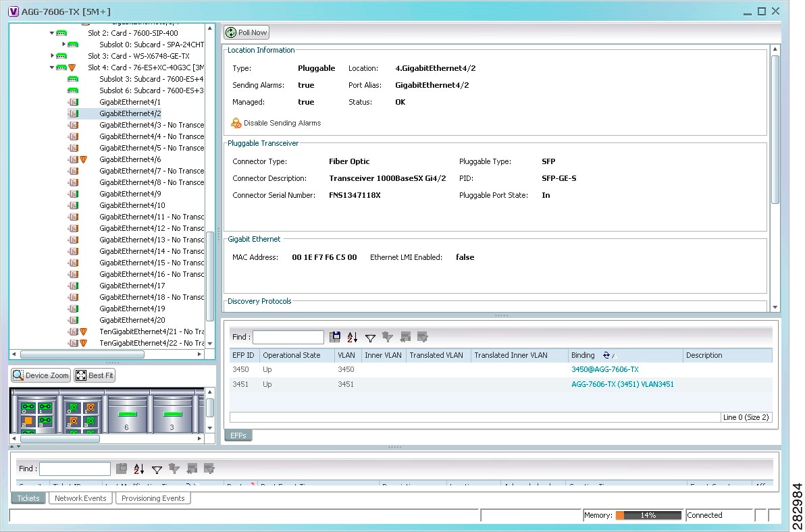The height and width of the screenshot is (532, 805).
Task: Select GigabitEthernet4/20 in the tree
Action: click(x=132, y=320)
